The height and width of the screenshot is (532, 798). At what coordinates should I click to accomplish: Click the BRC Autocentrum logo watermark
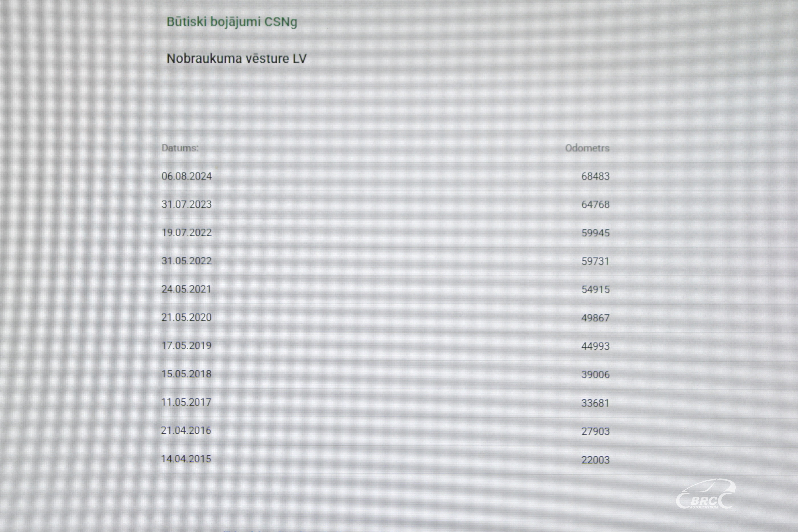(706, 494)
